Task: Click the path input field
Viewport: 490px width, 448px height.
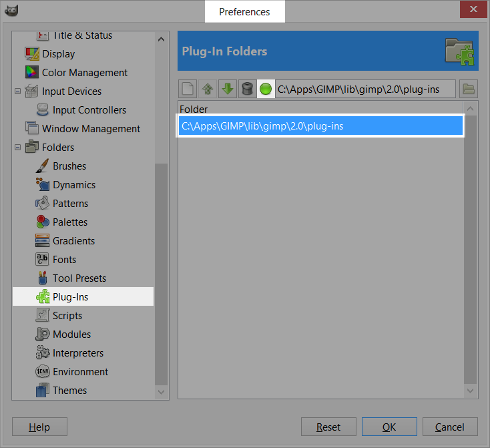Action: 365,89
